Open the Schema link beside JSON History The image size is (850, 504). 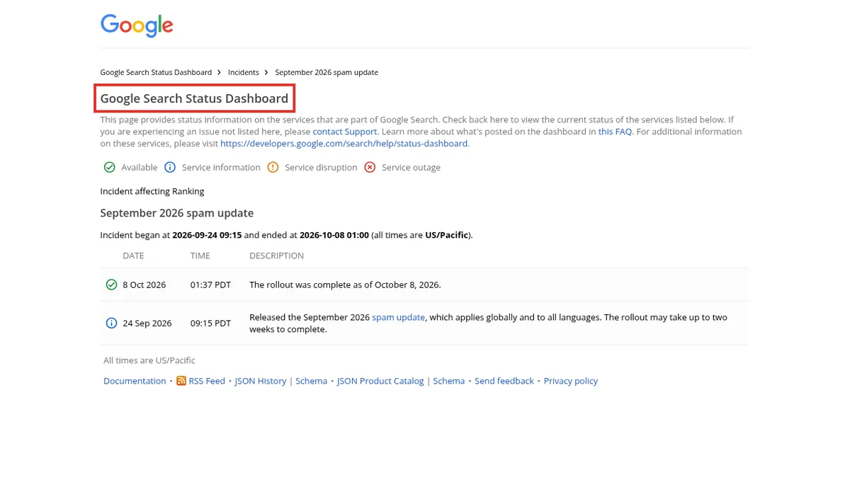(312, 381)
